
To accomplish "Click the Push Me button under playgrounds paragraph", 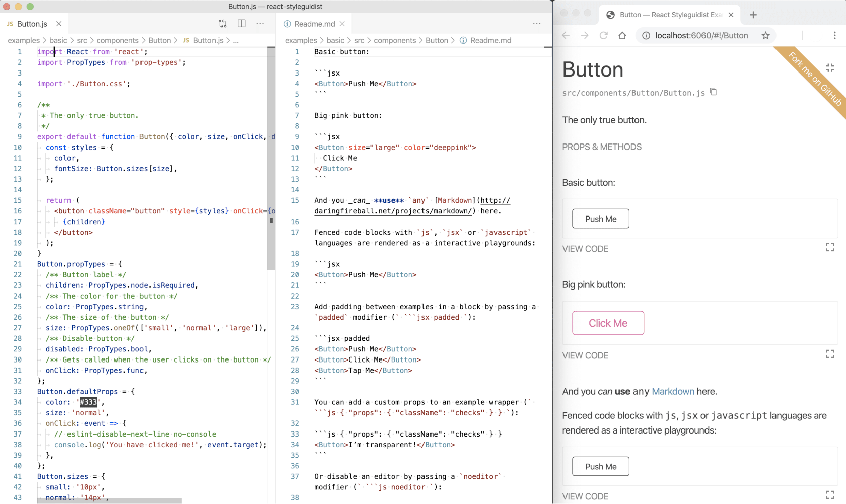I will coord(601,466).
